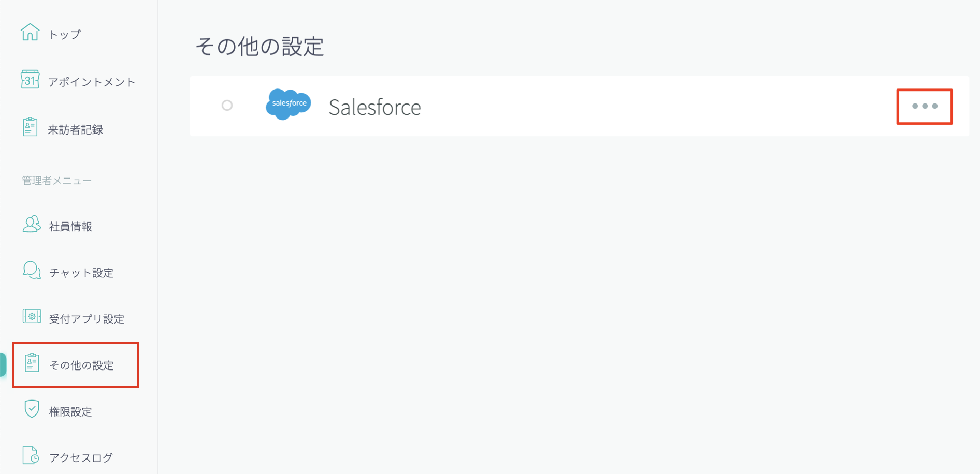Image resolution: width=980 pixels, height=474 pixels.
Task: Navigate to 受付アプリ設定 label
Action: pos(87,319)
